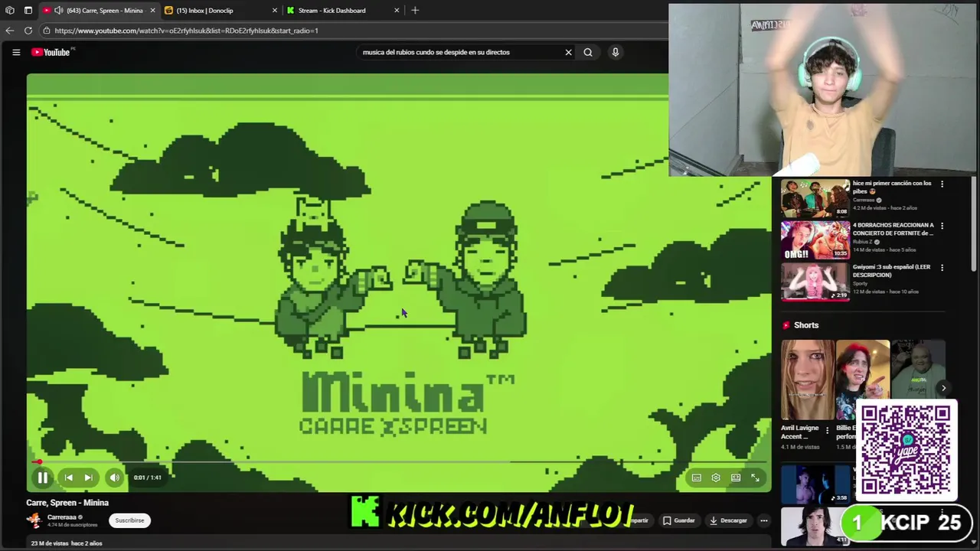
Task: Mute the video player volume
Action: (x=114, y=478)
